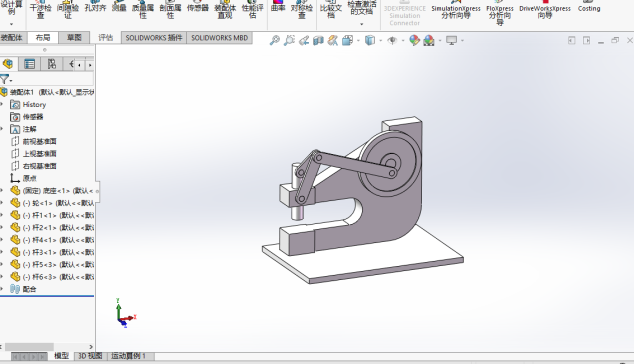Image resolution: width=634 pixels, height=364 pixels.
Task: Activate the Section View icon
Action: 318,40
